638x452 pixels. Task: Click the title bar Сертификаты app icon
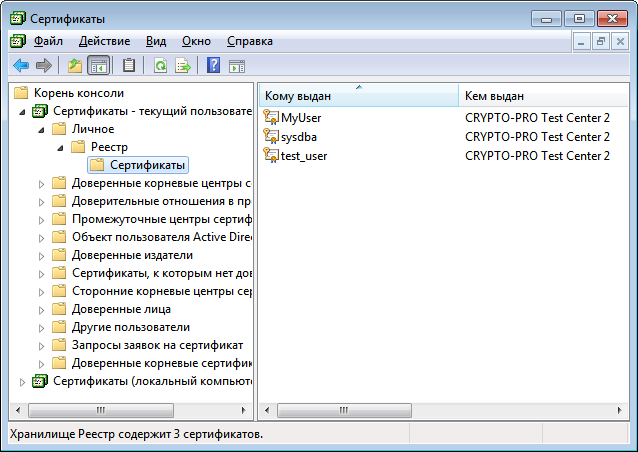pyautogui.click(x=17, y=19)
